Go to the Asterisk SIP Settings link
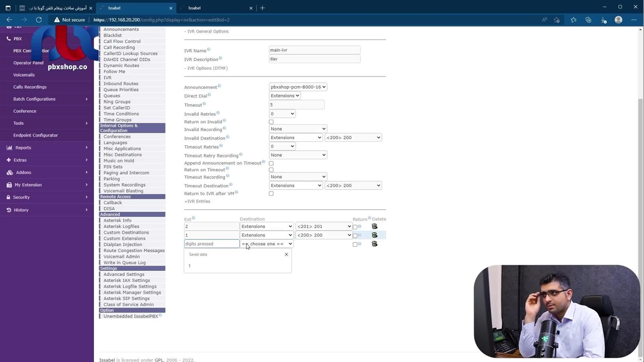Screen dimensions: 644x362 (x=126, y=298)
